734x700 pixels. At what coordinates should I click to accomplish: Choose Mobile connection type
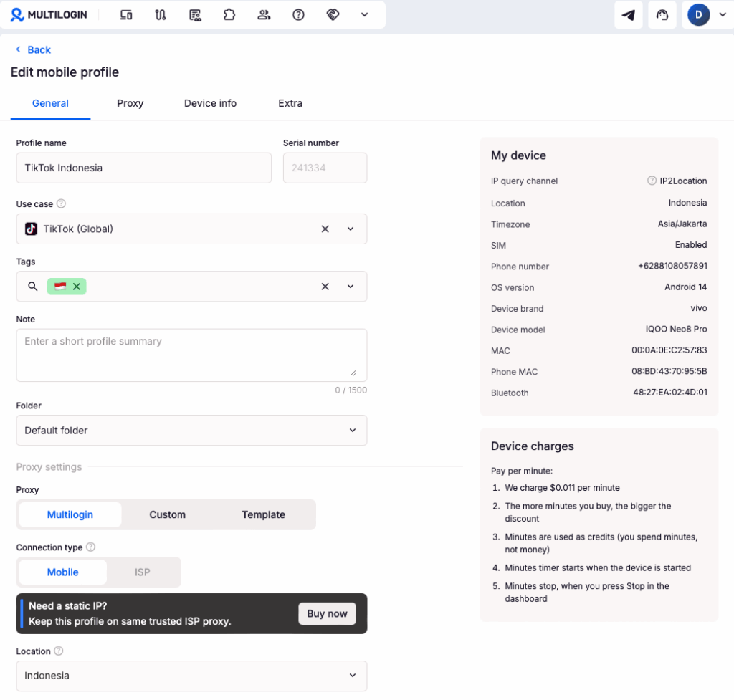pyautogui.click(x=63, y=572)
